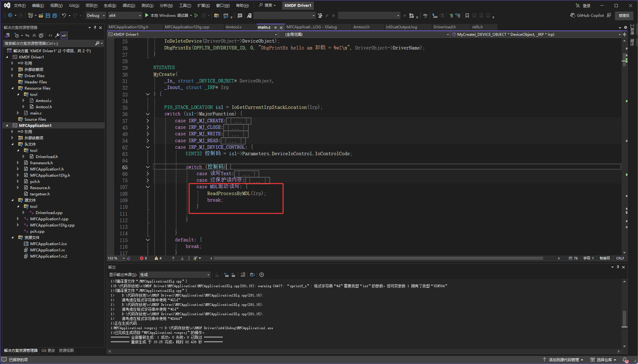Open the Debug configuration dropdown
Image resolution: width=638 pixels, height=364 pixels.
click(96, 15)
